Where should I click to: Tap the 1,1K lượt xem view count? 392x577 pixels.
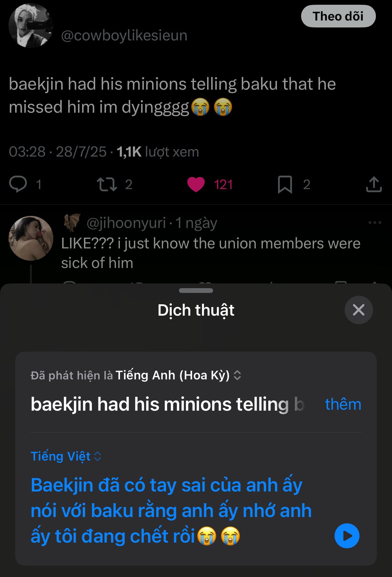click(158, 152)
